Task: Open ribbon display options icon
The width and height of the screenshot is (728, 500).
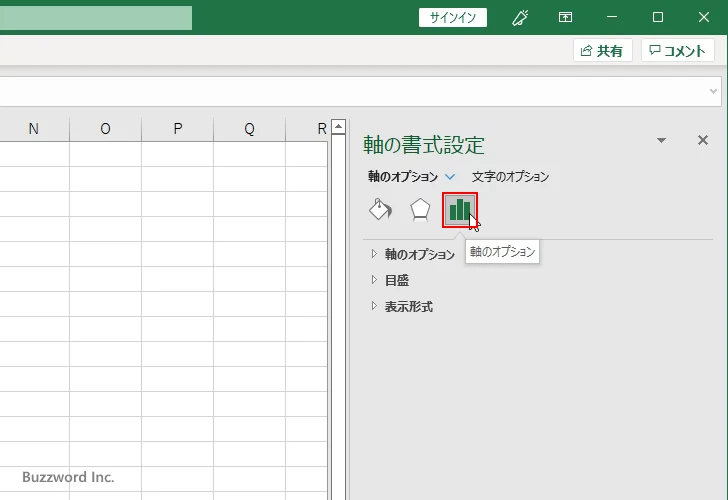Action: tap(565, 18)
